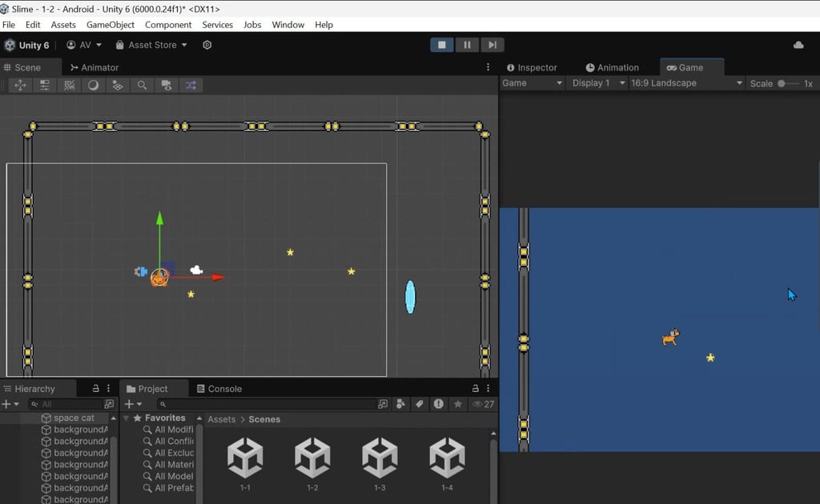
Task: Switch to the Scene tab
Action: point(23,67)
